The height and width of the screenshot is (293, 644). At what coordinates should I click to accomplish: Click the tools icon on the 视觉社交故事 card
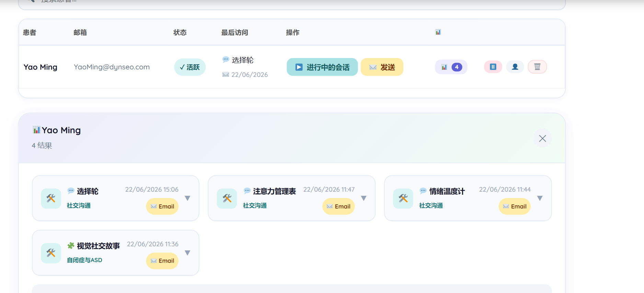click(x=51, y=253)
